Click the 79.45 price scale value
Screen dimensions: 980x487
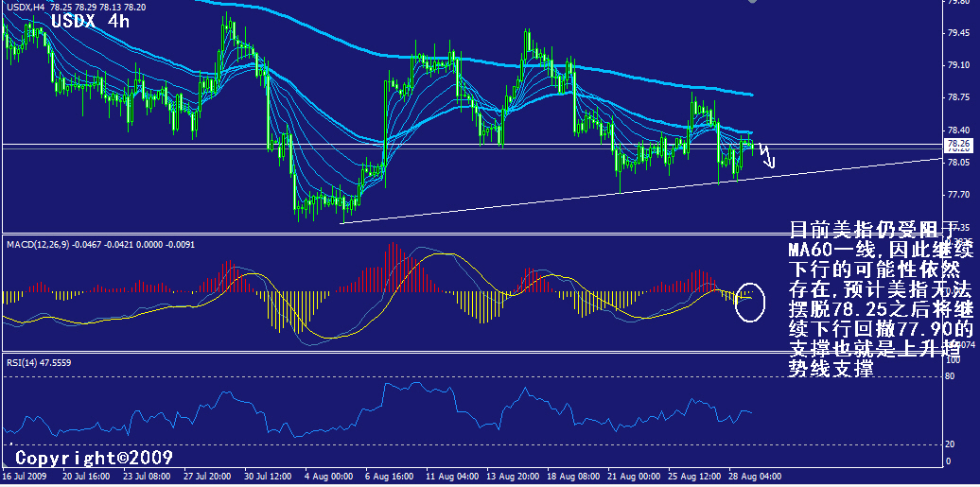pyautogui.click(x=959, y=32)
